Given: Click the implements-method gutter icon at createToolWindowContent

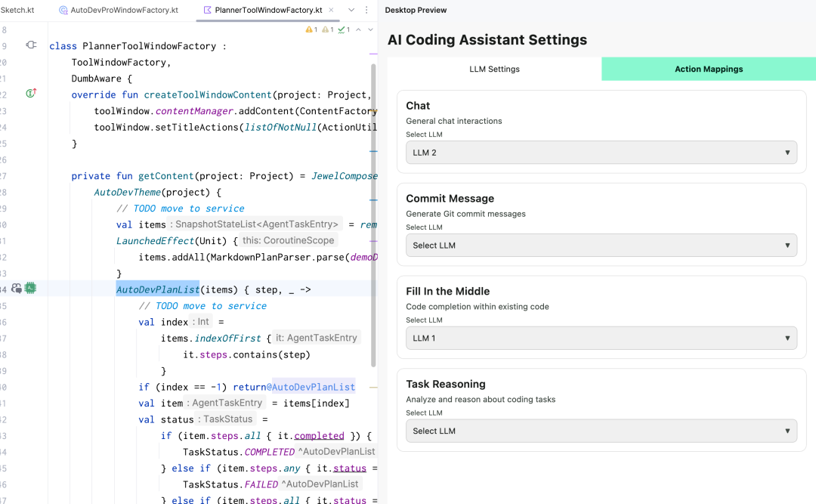Looking at the screenshot, I should tap(31, 94).
